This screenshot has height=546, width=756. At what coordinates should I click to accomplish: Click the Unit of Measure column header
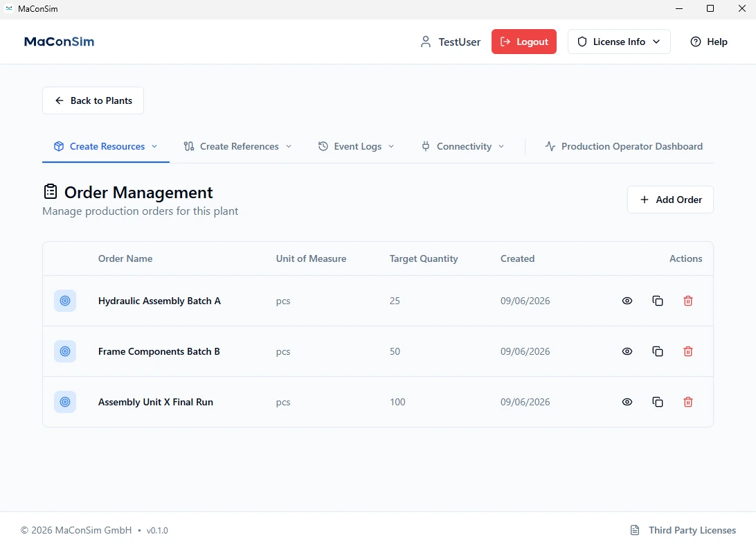[311, 258]
